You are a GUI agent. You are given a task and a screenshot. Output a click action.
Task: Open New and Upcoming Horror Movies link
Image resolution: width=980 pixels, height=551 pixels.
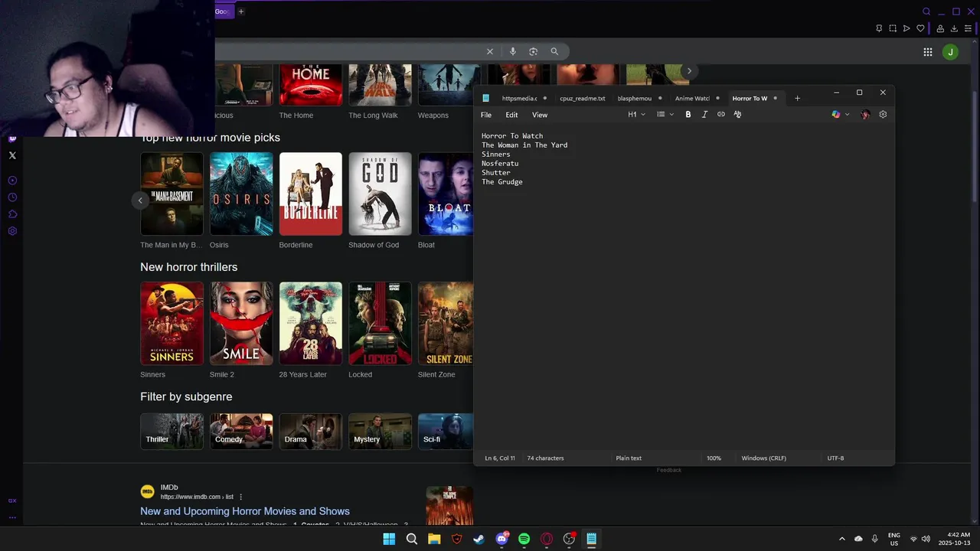click(x=245, y=511)
